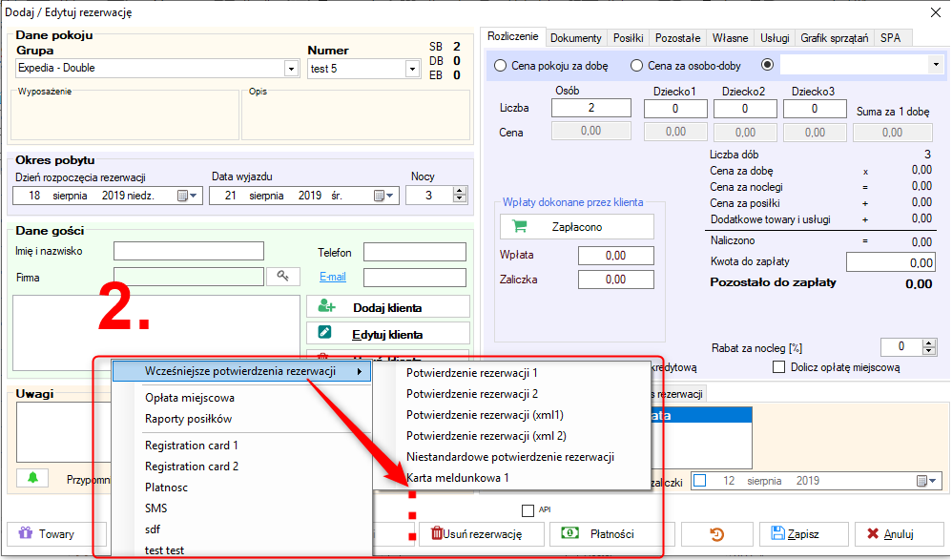This screenshot has width=952, height=560.
Task: Decrease Nocy spinner value
Action: [x=460, y=199]
